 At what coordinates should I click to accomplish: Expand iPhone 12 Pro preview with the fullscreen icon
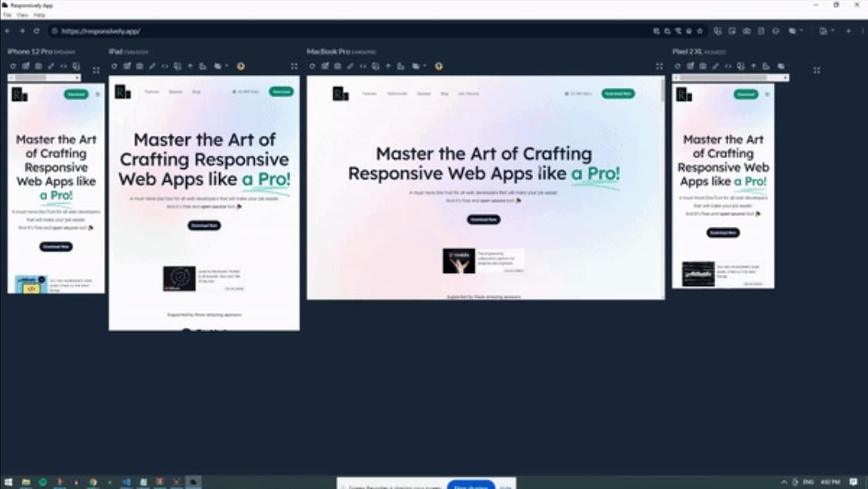click(x=96, y=70)
